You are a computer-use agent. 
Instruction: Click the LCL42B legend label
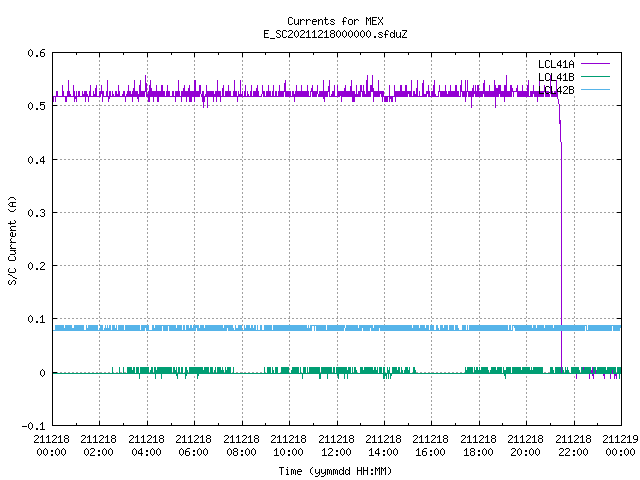click(x=556, y=90)
